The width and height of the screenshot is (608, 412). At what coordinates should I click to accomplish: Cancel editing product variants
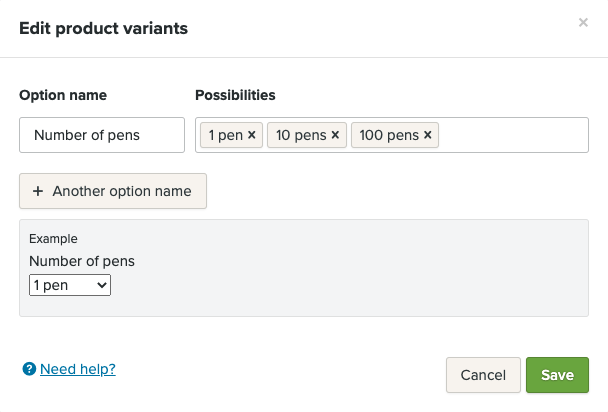(483, 375)
